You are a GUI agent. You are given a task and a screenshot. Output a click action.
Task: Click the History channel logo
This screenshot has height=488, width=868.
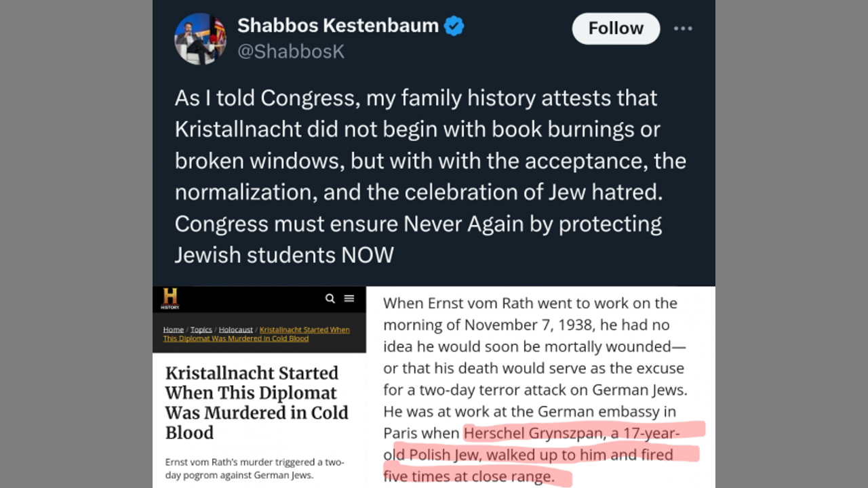tap(170, 298)
